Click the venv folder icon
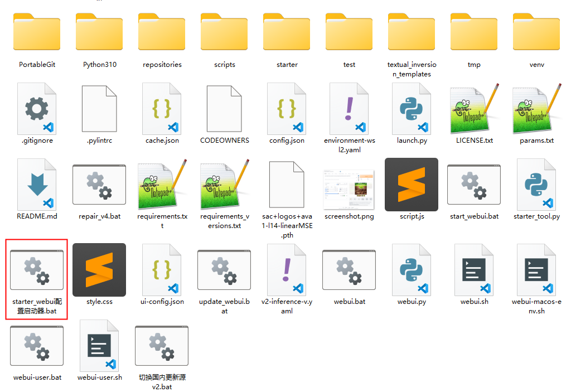571x392 pixels. pos(536,32)
